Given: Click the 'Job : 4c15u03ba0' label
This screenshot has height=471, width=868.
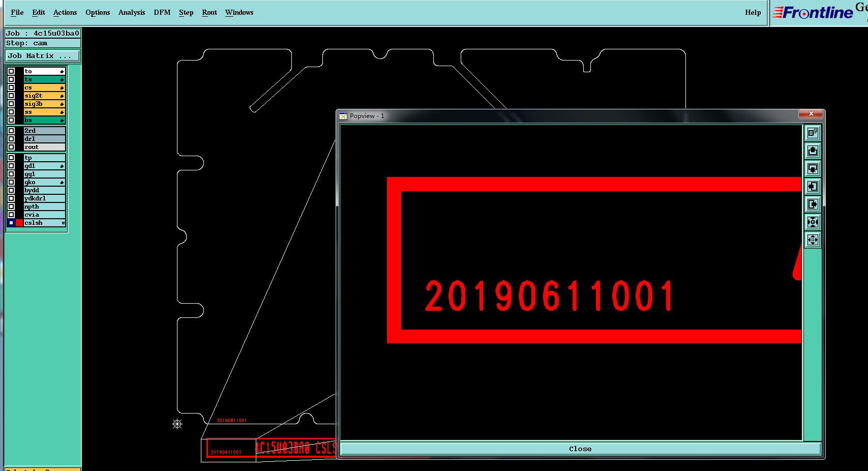Looking at the screenshot, I should (43, 33).
